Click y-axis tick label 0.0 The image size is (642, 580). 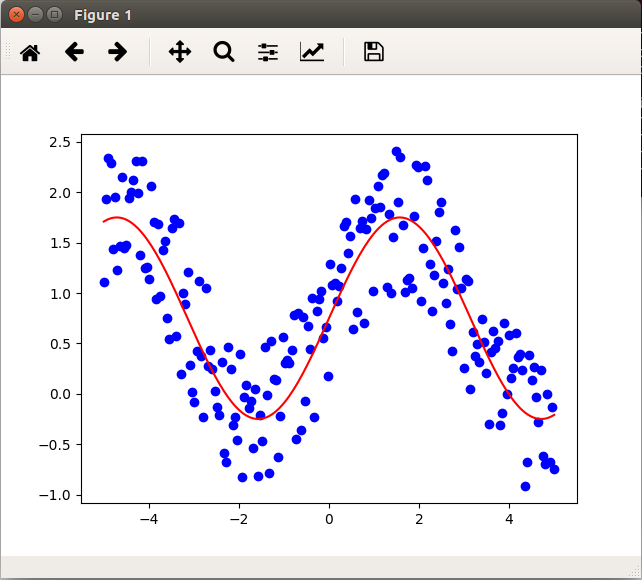pyautogui.click(x=60, y=394)
